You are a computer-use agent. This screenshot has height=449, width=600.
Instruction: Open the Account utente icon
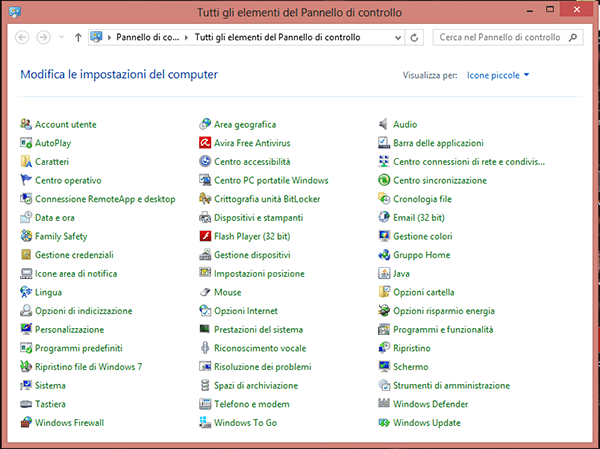point(26,124)
